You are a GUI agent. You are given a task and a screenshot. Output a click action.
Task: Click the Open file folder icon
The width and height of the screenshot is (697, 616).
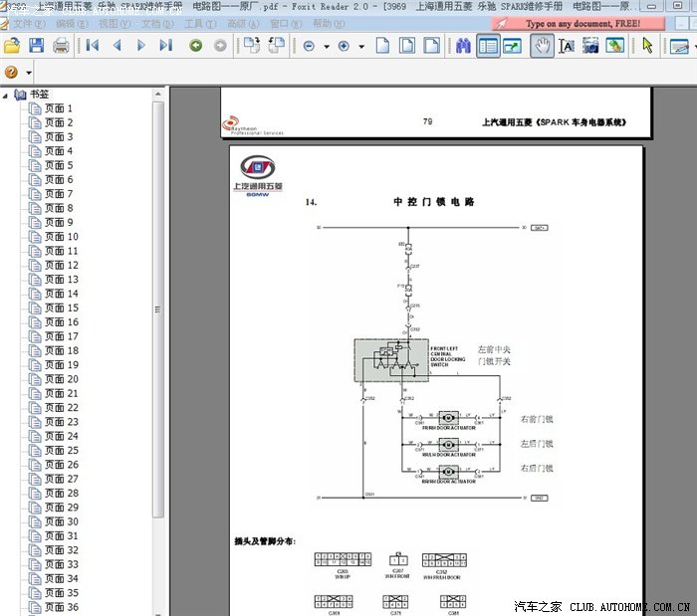12,46
